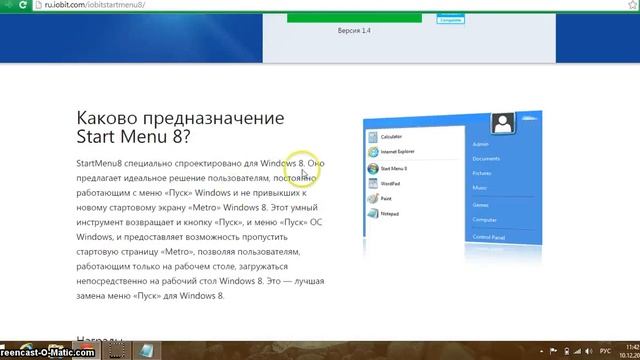Expand the hidden tray icons arrow

pos(542,351)
